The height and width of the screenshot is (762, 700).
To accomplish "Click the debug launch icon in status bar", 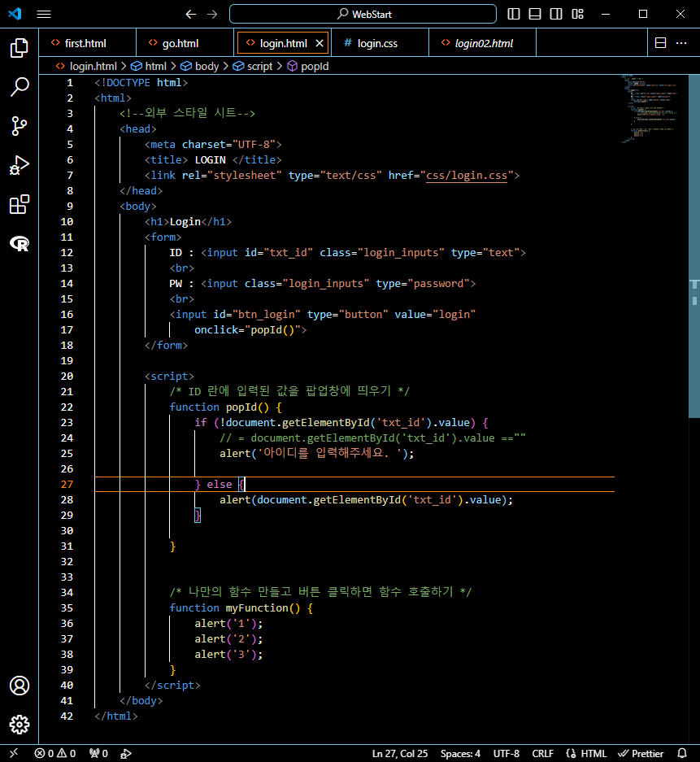I will click(126, 753).
